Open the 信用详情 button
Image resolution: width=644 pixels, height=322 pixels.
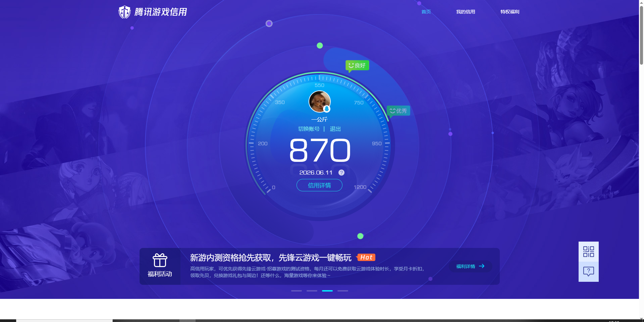coord(319,185)
